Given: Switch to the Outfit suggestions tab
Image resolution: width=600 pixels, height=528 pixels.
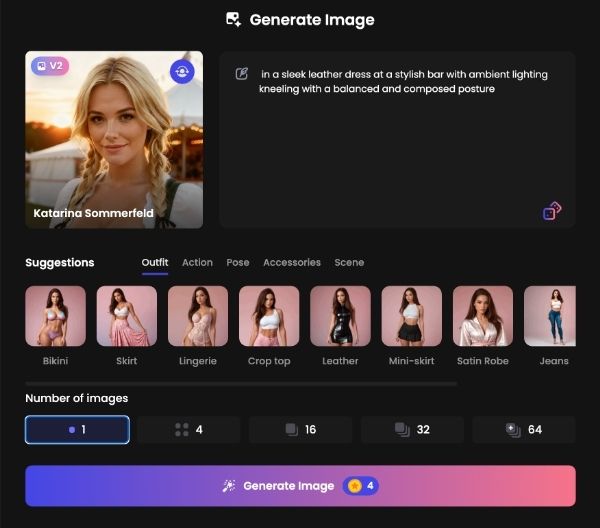Looking at the screenshot, I should (155, 262).
